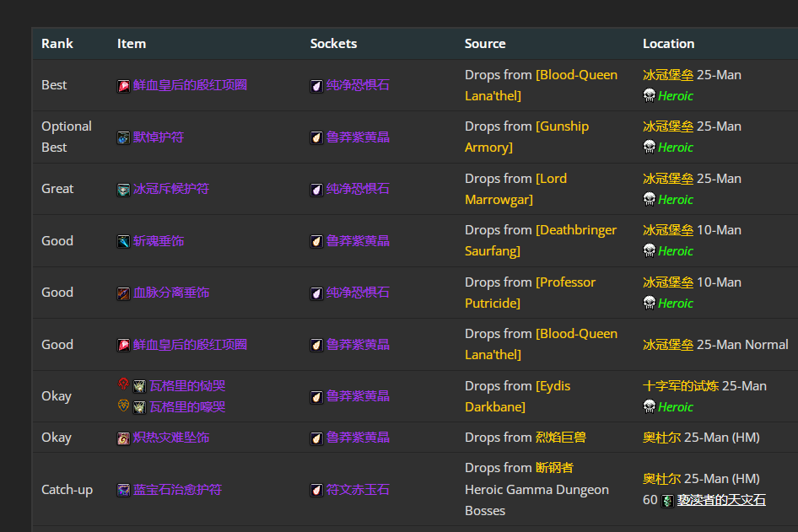This screenshot has width=798, height=532.
Task: Click the 亵渎者的天灾石 currency icon
Action: click(668, 501)
